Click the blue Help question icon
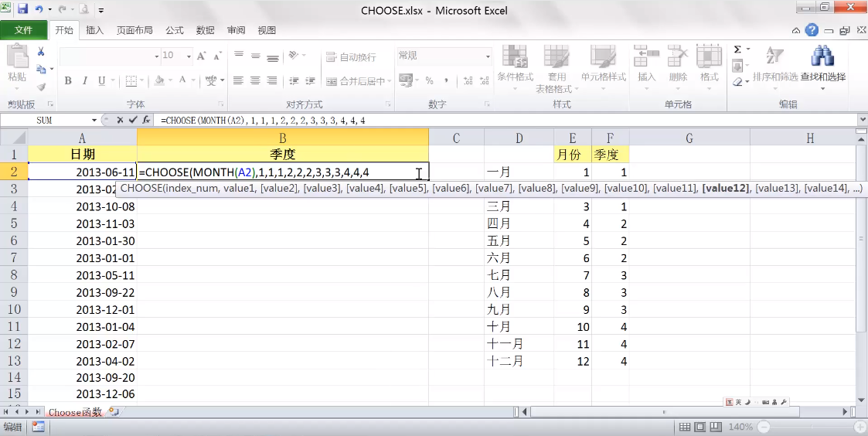 (812, 30)
